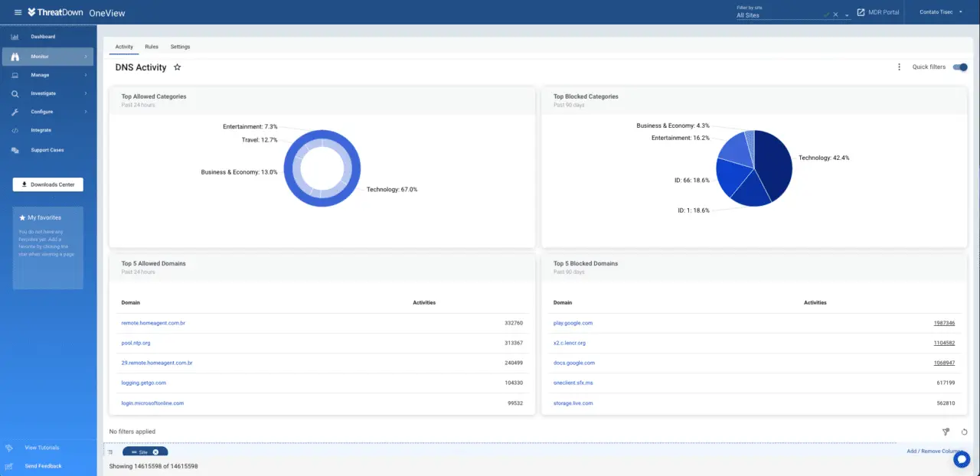Screen dimensions: 980x476
Task: Click the Integrate code icon
Action: point(13,130)
